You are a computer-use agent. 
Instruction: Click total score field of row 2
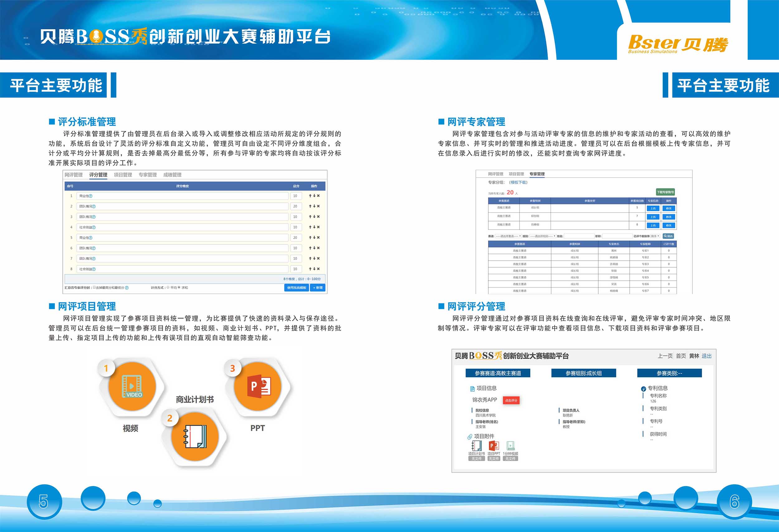(296, 207)
